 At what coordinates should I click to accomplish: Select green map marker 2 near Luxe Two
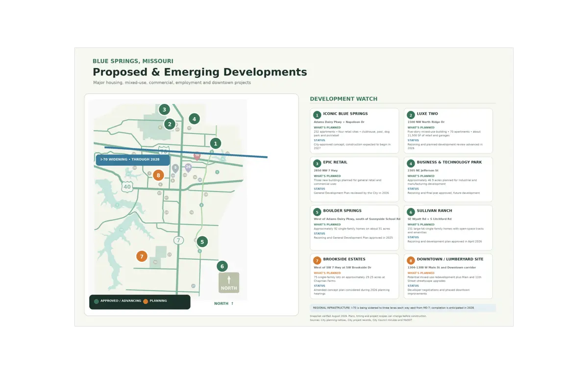(x=170, y=124)
